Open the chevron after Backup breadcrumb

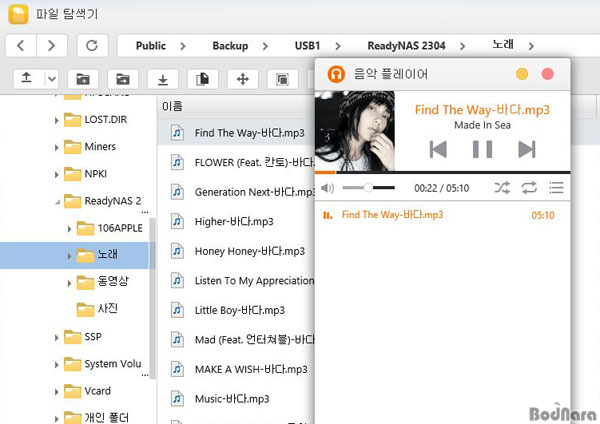(x=265, y=46)
